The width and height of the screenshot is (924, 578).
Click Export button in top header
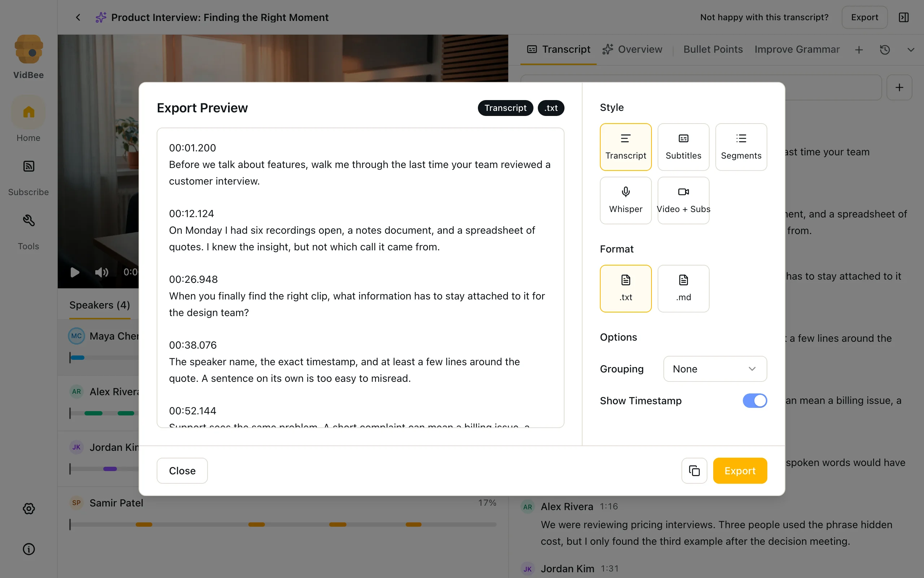click(x=864, y=17)
